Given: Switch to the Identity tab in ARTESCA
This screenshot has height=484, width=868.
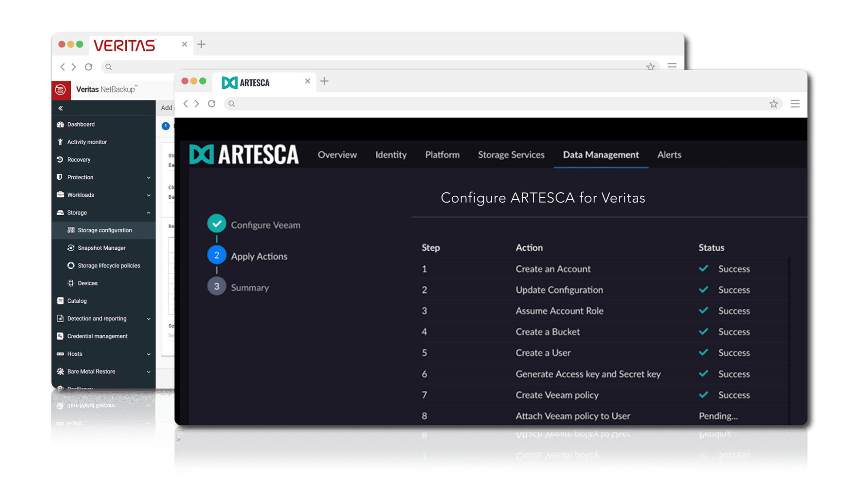Looking at the screenshot, I should pos(391,155).
